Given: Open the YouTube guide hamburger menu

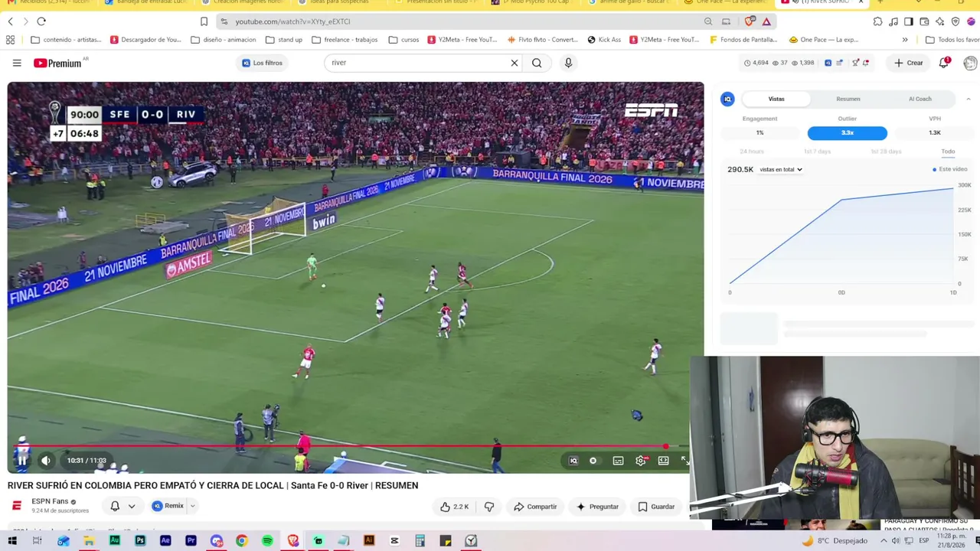Looking at the screenshot, I should (x=17, y=63).
